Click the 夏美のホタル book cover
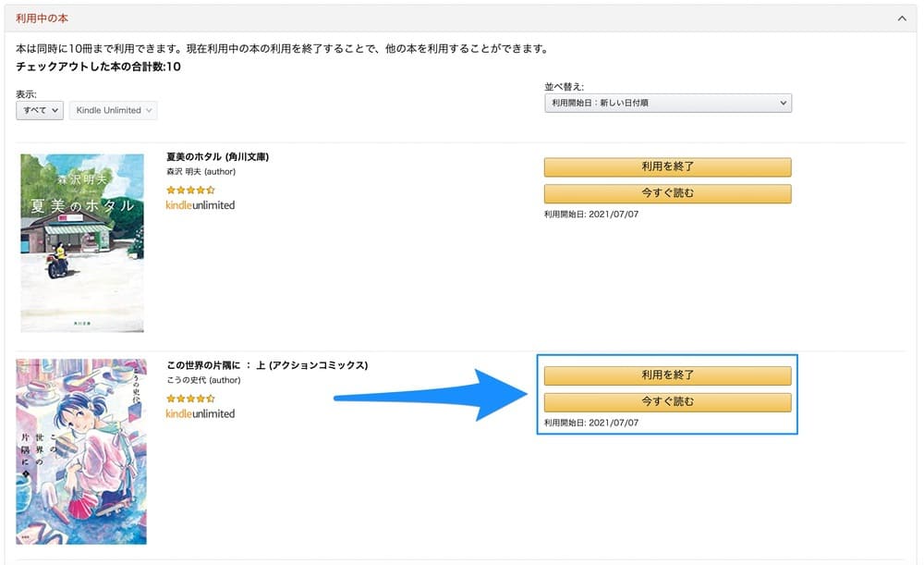The width and height of the screenshot is (924, 565). (82, 242)
